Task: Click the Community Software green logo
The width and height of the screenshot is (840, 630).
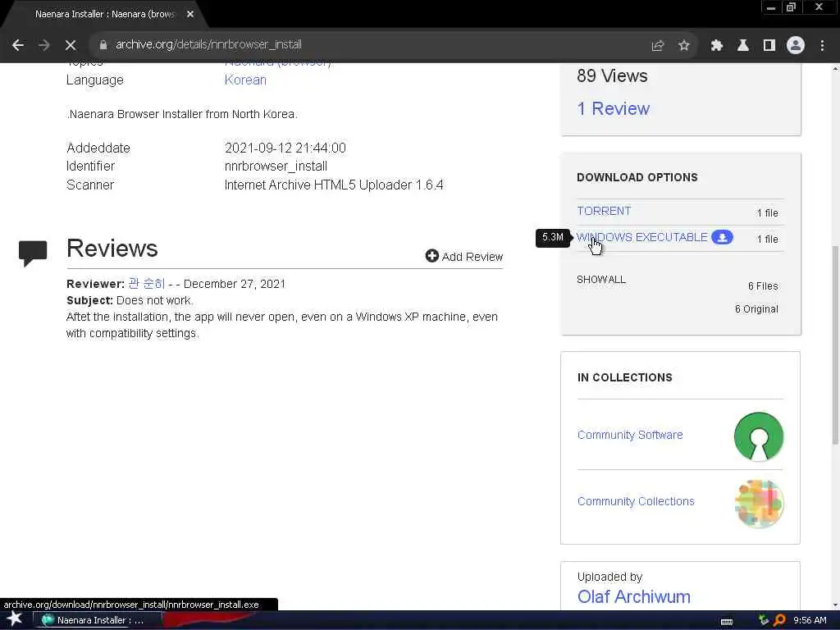Action: click(759, 436)
